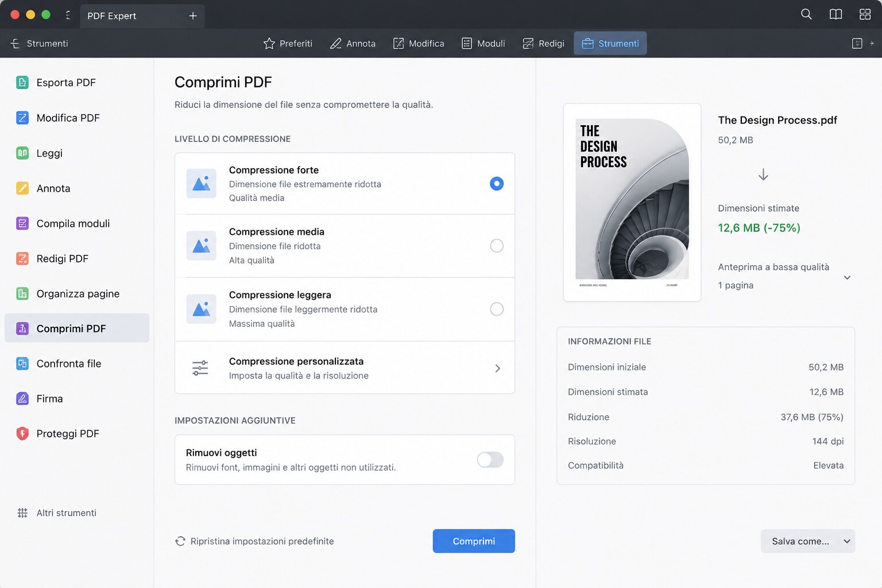Screen dimensions: 882x588
Task: Enable the Rimuovi oggetti switch
Action: point(490,459)
